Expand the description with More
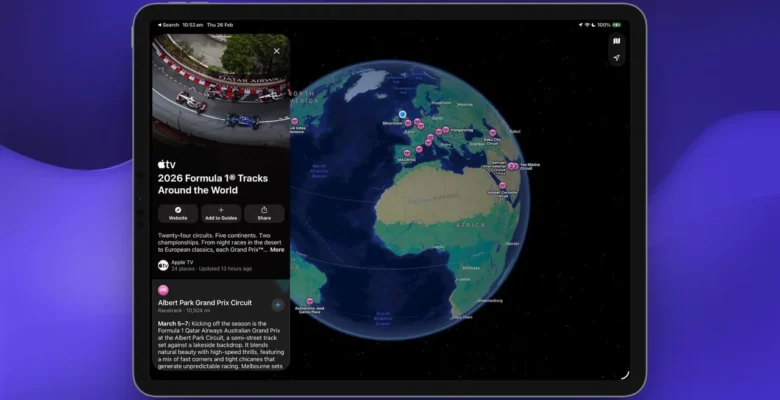The image size is (780, 400). [277, 249]
